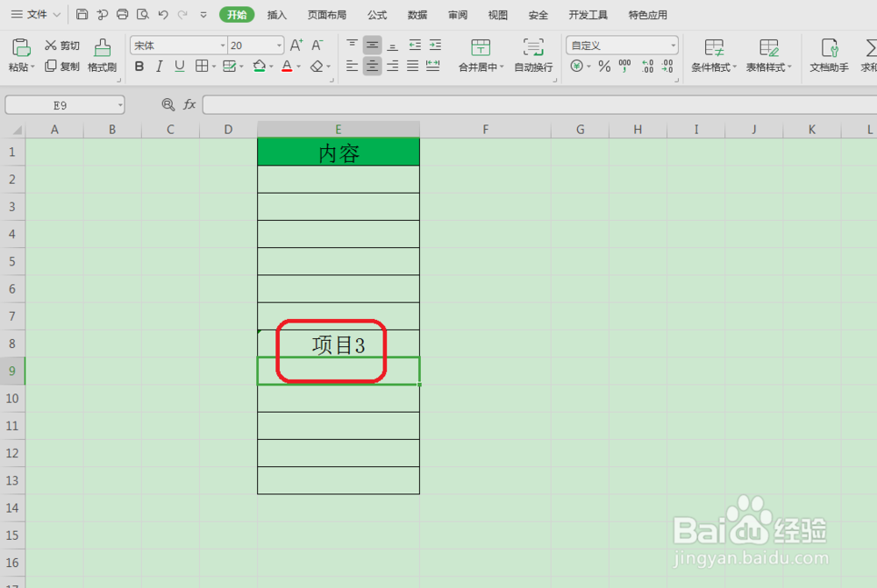This screenshot has height=588, width=877.
Task: Decrease font size with A- icon
Action: coord(317,46)
